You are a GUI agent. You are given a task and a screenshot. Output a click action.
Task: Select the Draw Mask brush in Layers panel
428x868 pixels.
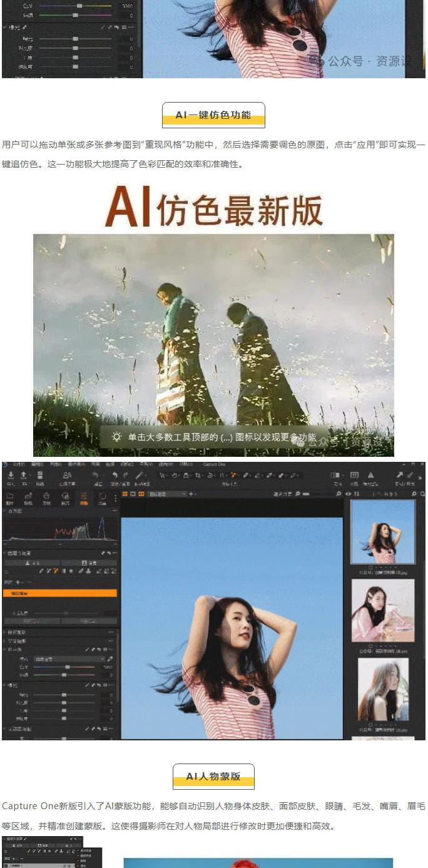(41, 571)
